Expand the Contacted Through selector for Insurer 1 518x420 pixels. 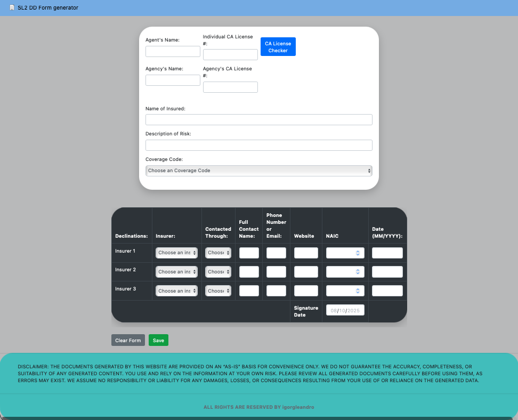click(218, 253)
